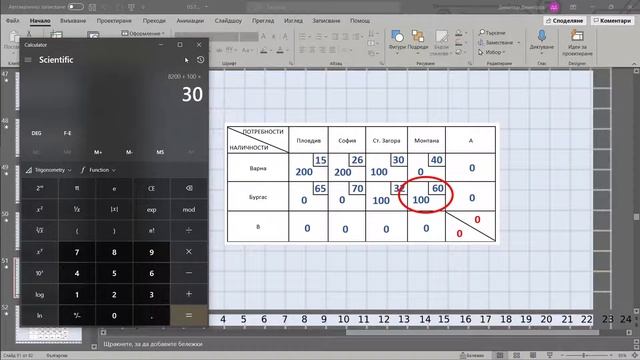Click the absolute value |x| key
Screen dimensions: 640x360
click(x=114, y=209)
